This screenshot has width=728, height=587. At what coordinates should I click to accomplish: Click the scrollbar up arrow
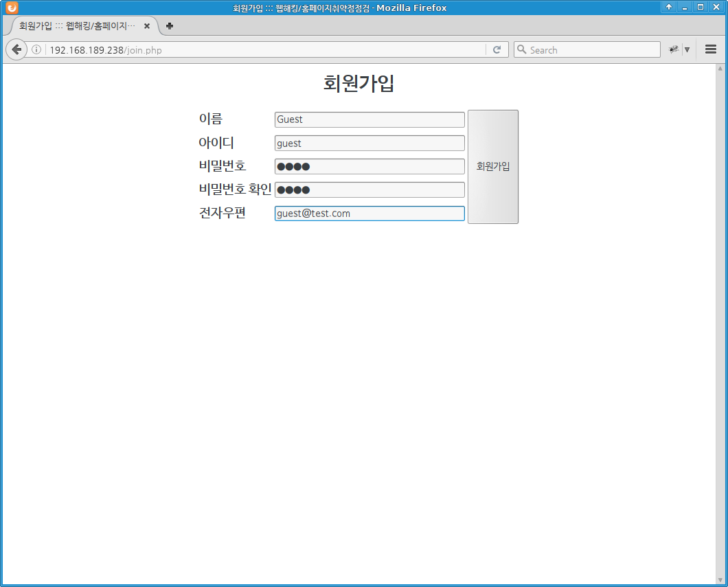pyautogui.click(x=720, y=69)
